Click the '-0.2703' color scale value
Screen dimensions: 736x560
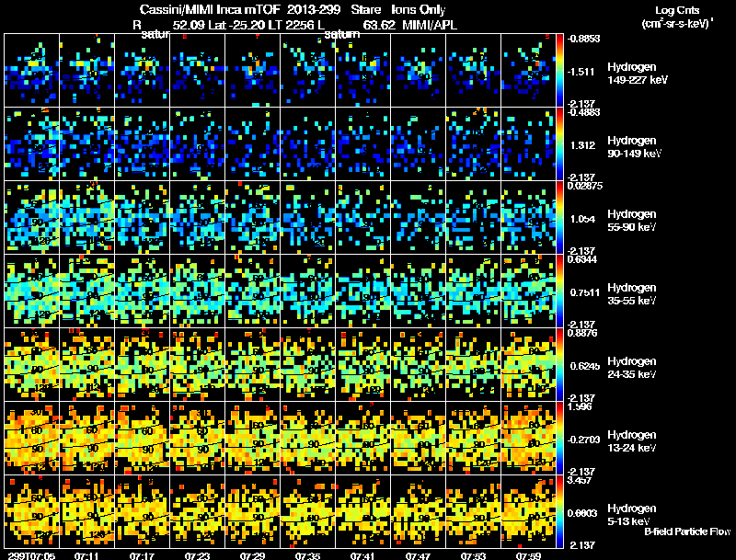[x=583, y=440]
